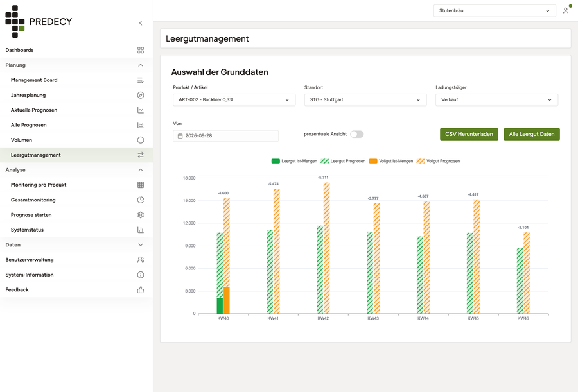This screenshot has width=578, height=392.
Task: Toggle Vollgut Prognosen legend series
Action: (438, 161)
